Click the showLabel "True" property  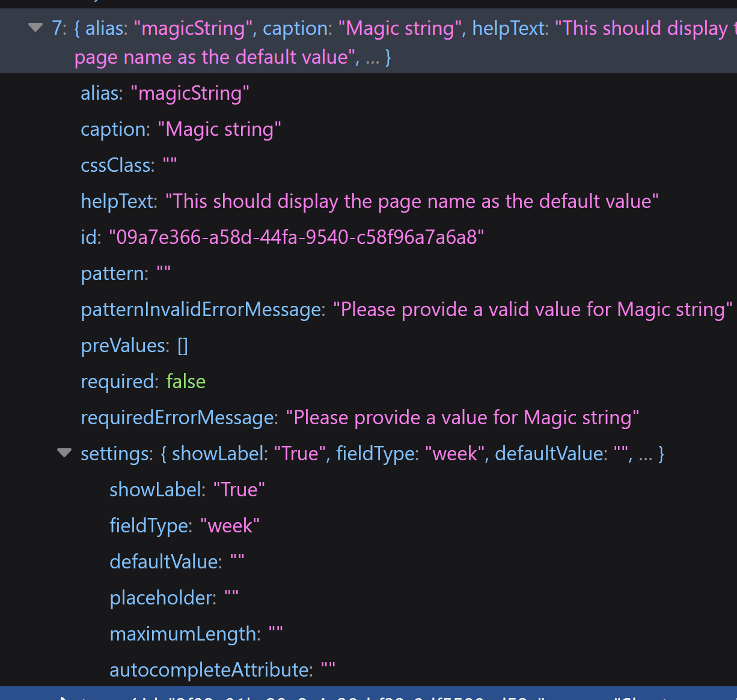point(187,490)
